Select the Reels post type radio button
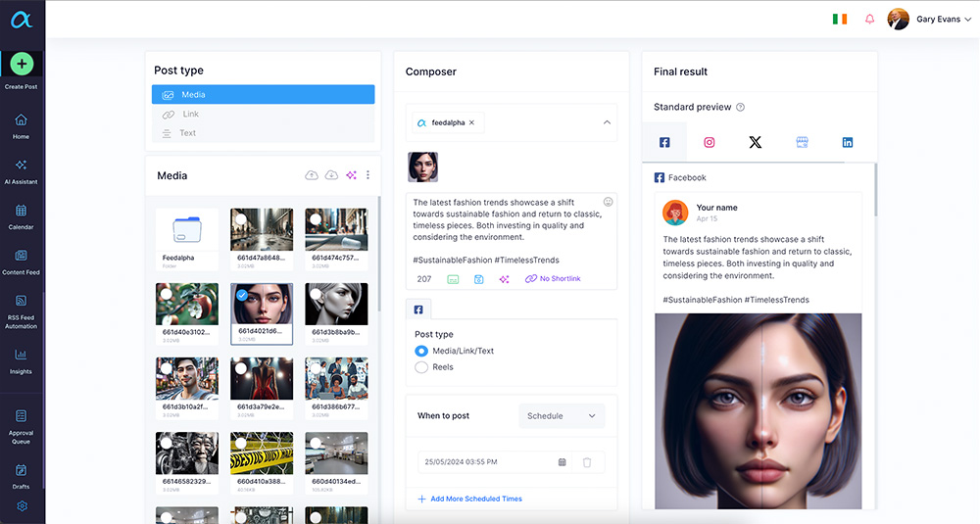The image size is (980, 524). coord(421,367)
